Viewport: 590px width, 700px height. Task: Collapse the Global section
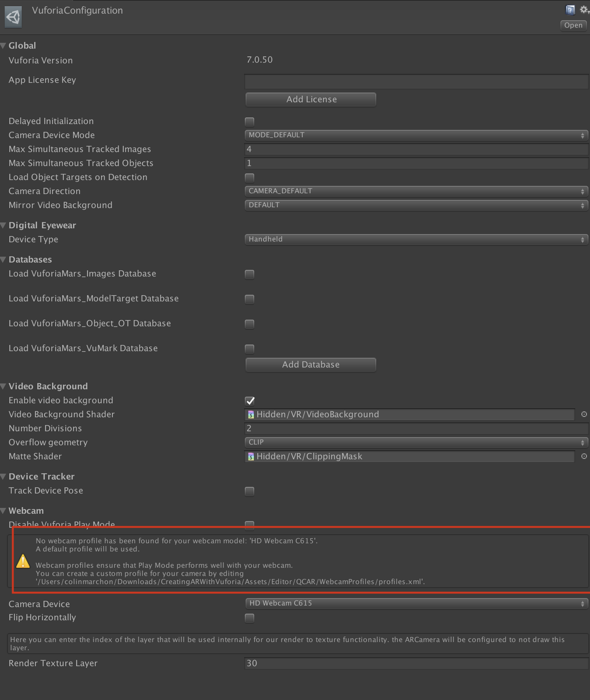pyautogui.click(x=3, y=46)
